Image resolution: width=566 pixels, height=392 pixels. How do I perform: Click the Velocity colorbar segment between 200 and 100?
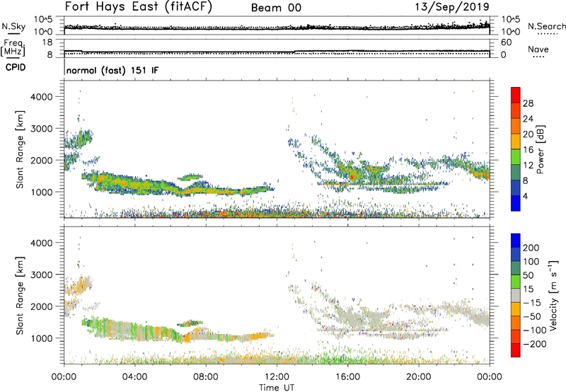(516, 255)
